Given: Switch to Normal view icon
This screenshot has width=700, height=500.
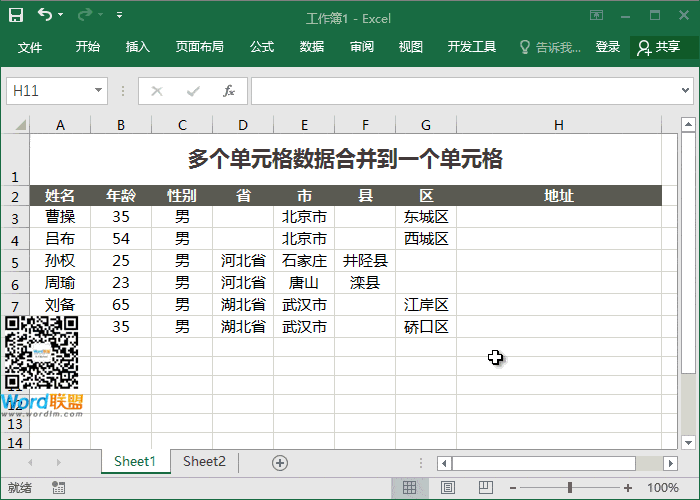Looking at the screenshot, I should click(x=409, y=488).
